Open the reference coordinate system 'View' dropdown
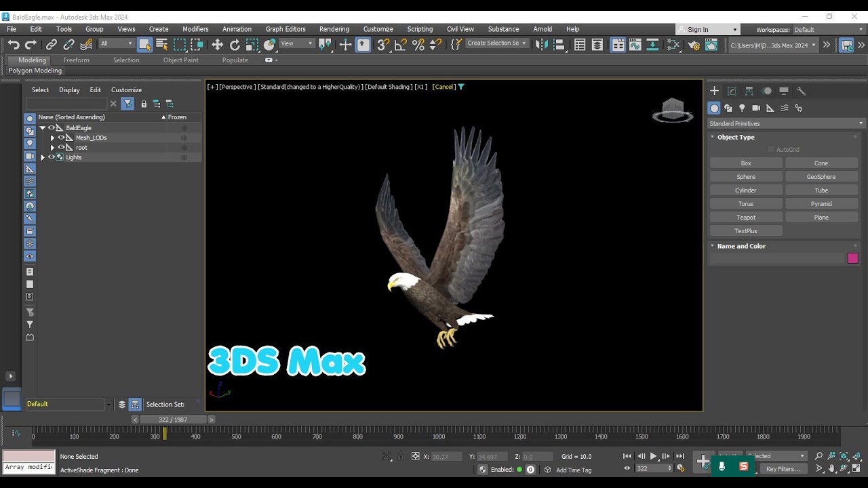 [296, 43]
